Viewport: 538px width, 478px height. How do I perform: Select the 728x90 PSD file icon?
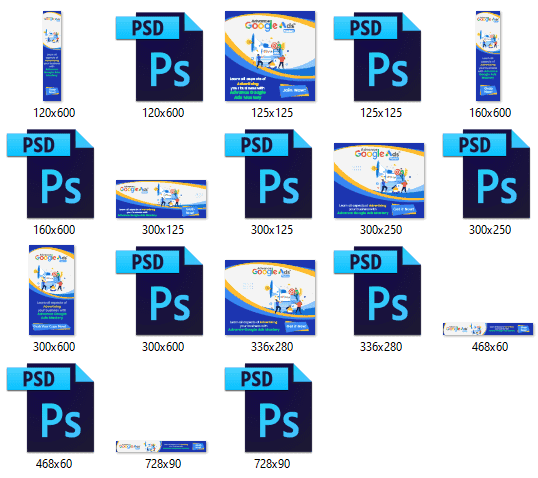[268, 408]
